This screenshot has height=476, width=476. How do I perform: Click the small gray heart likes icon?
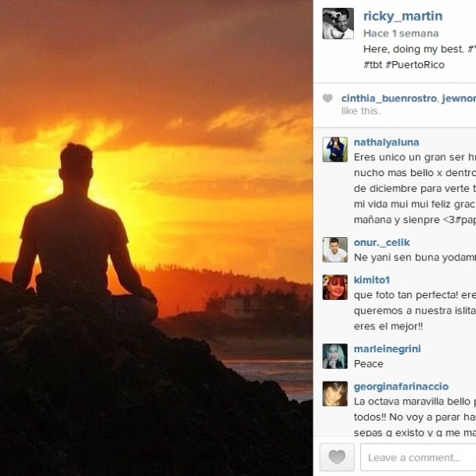[x=328, y=98]
